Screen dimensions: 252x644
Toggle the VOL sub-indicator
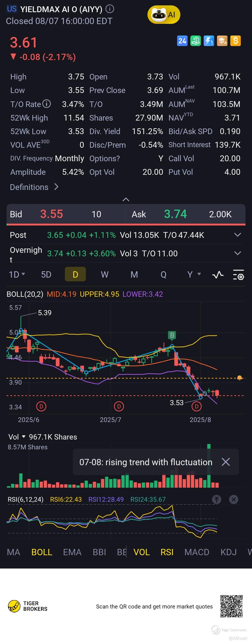pyautogui.click(x=142, y=552)
